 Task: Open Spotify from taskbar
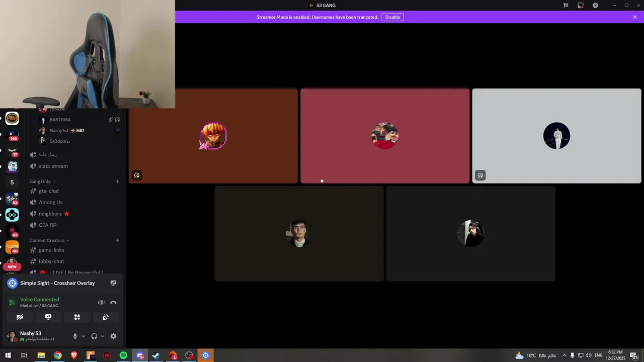(123, 355)
